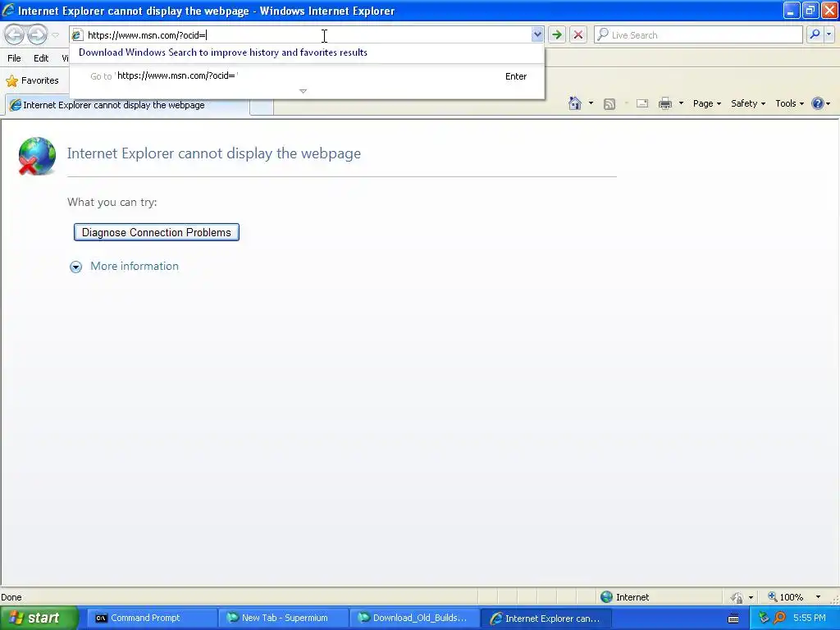Open the File menu
The width and height of the screenshot is (840, 630).
(14, 58)
